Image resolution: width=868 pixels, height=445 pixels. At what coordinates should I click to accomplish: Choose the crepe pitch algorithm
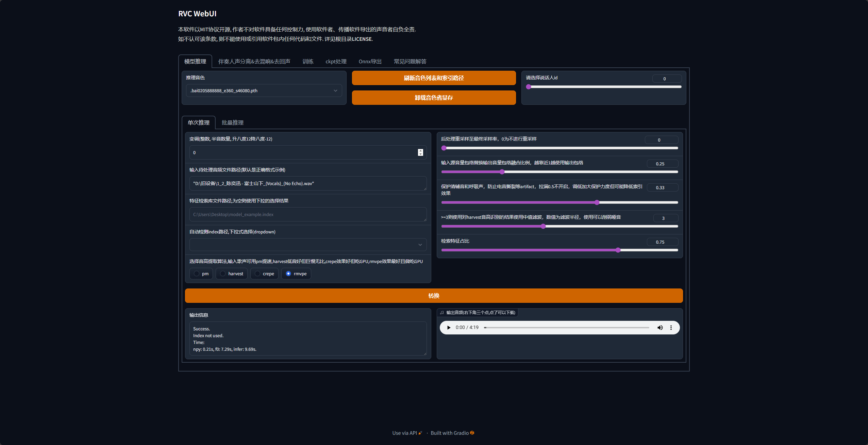pos(257,274)
